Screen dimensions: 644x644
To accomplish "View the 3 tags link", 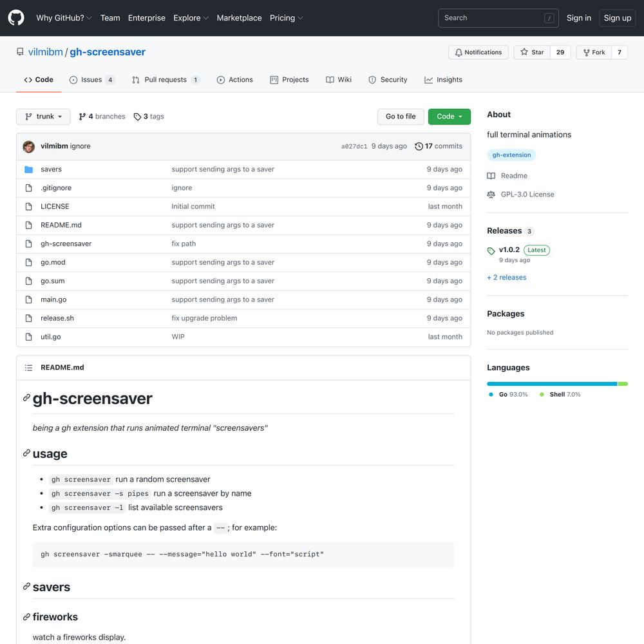I will click(x=149, y=117).
